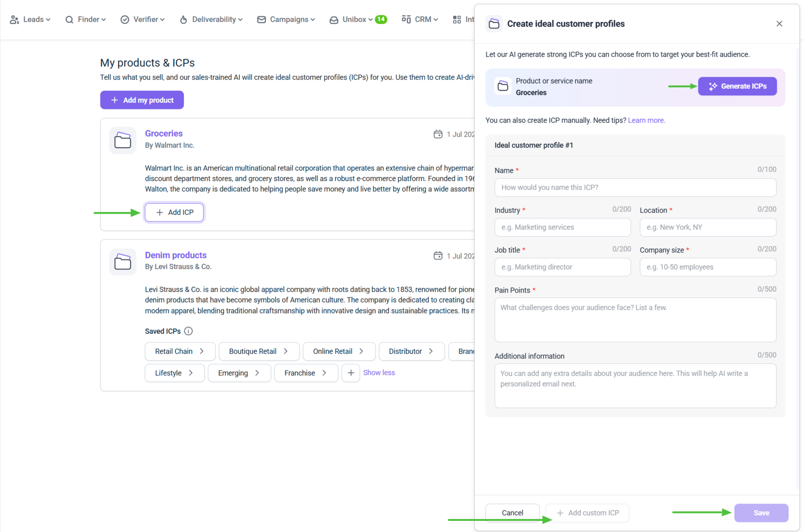Close the Create ideal customer profiles panel
This screenshot has width=803, height=532.
point(779,24)
